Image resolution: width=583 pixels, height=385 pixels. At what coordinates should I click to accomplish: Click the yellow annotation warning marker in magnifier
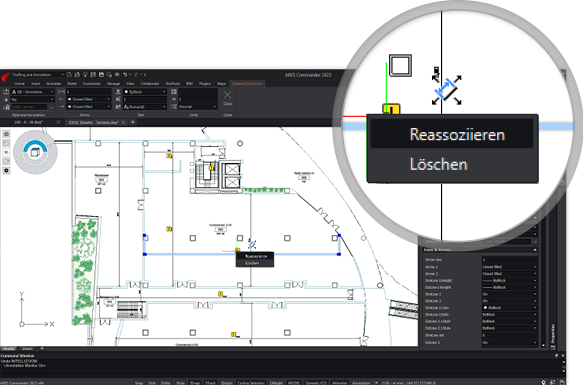click(391, 109)
